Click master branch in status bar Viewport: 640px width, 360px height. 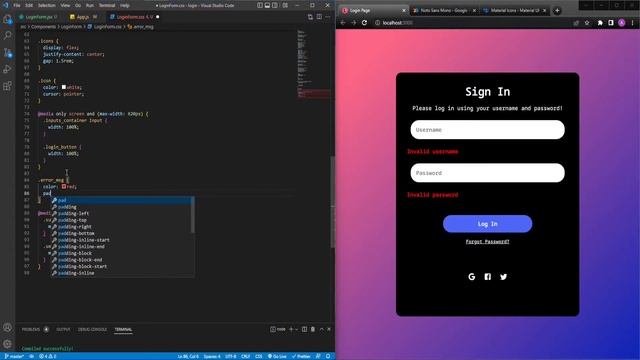14,356
